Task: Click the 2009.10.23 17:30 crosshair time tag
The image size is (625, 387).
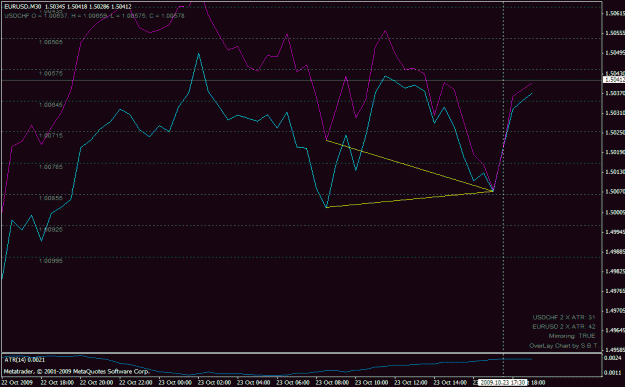Action: [502, 382]
